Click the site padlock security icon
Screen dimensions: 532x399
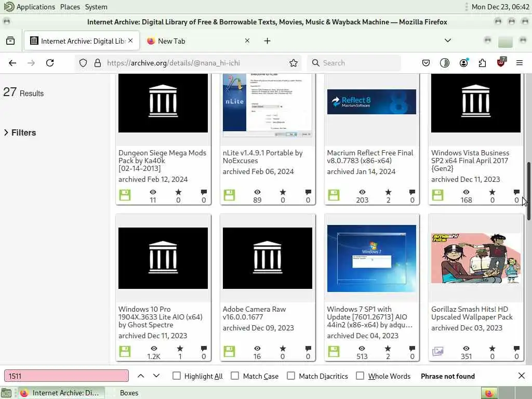(x=98, y=63)
